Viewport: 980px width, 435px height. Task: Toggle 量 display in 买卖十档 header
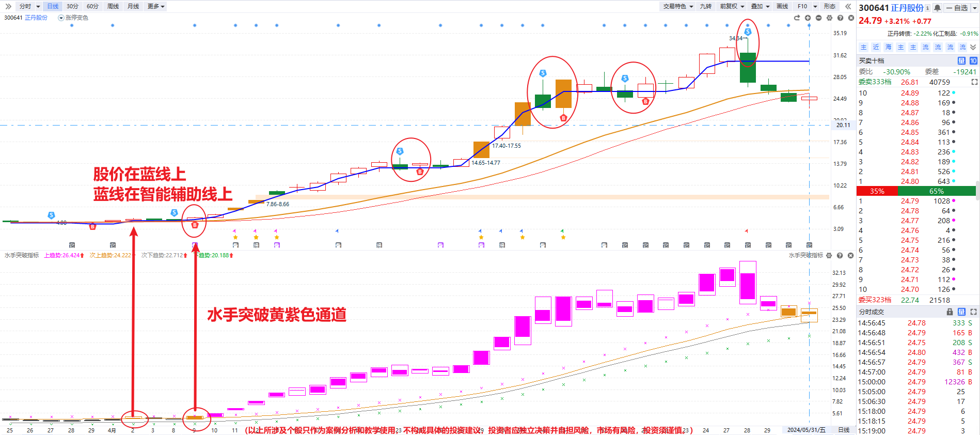coord(961,61)
